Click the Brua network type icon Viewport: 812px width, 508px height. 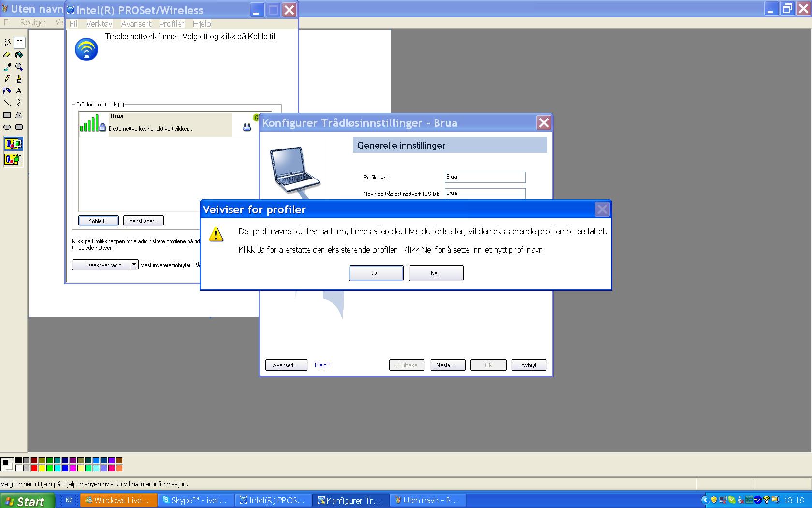point(247,127)
